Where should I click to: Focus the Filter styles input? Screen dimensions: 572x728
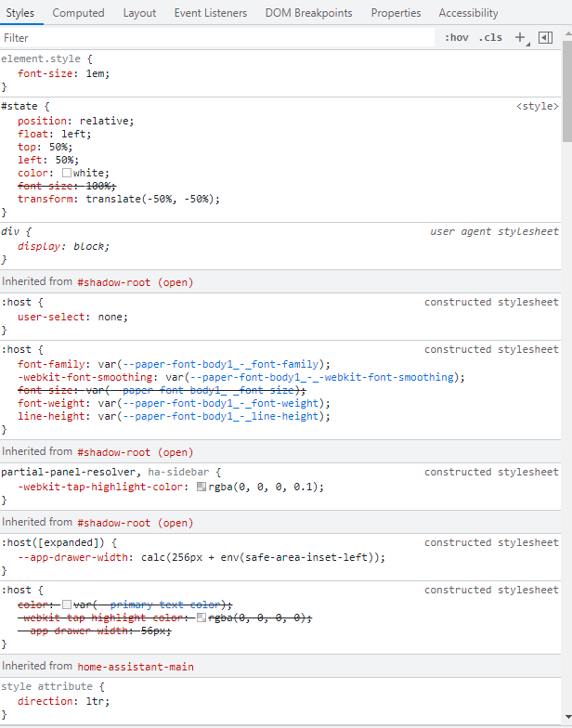tap(217, 37)
